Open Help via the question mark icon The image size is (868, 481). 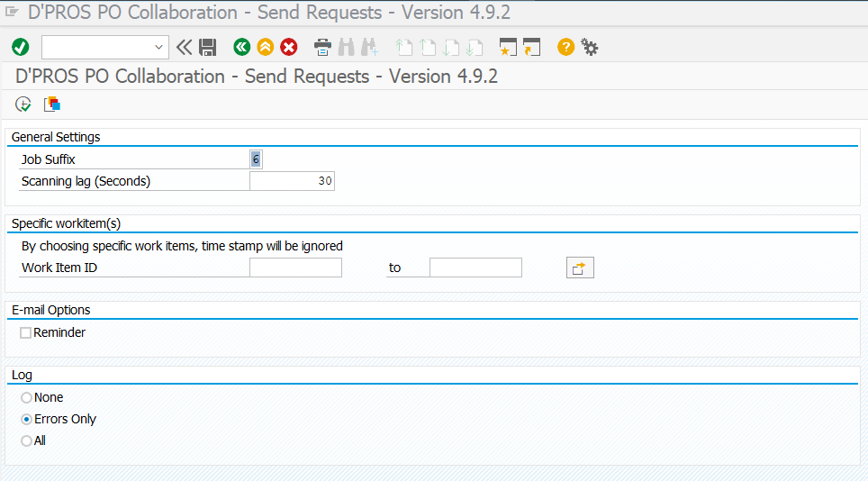tap(565, 47)
